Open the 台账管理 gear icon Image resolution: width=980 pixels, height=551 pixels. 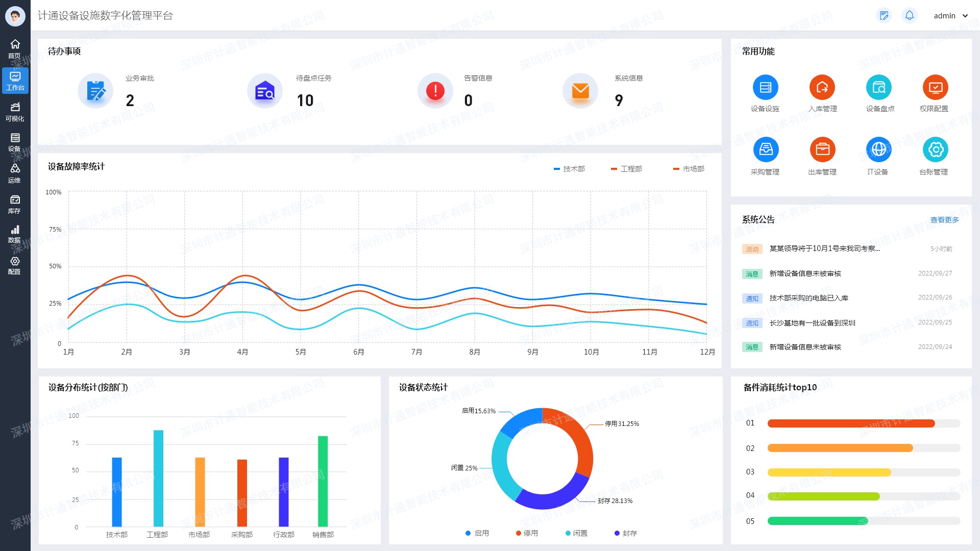click(x=935, y=150)
